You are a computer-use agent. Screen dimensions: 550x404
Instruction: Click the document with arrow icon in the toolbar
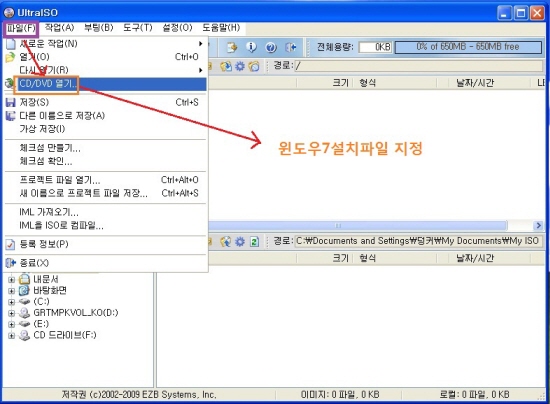(232, 47)
